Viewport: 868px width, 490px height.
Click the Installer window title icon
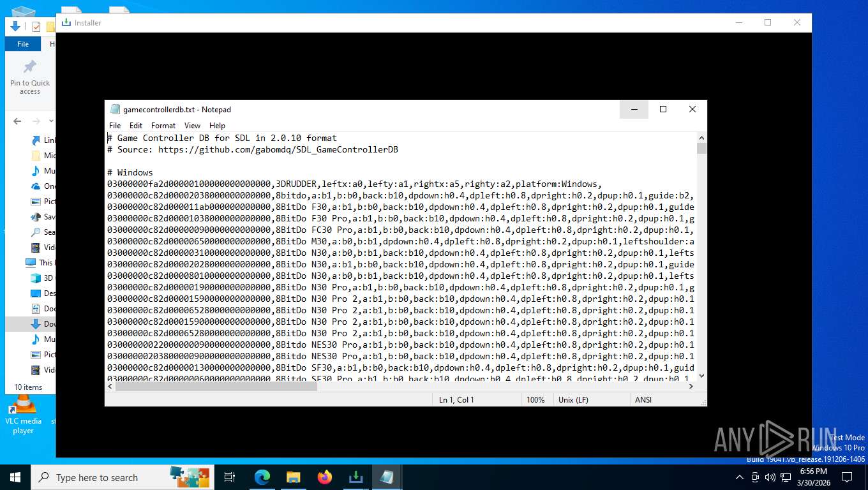tap(66, 22)
